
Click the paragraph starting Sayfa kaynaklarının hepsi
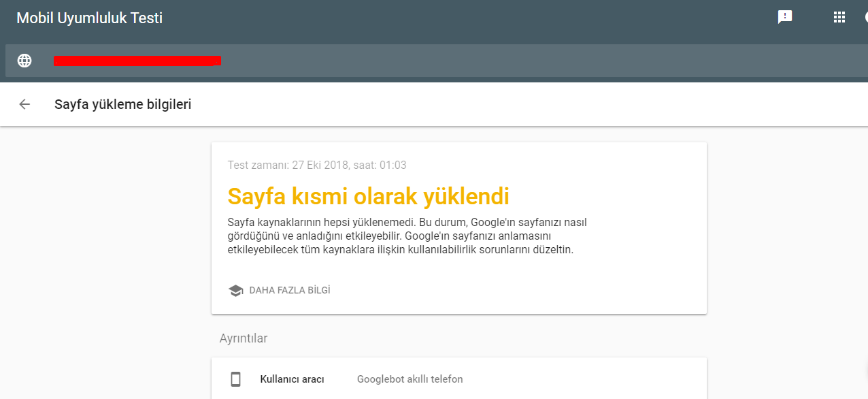(407, 236)
